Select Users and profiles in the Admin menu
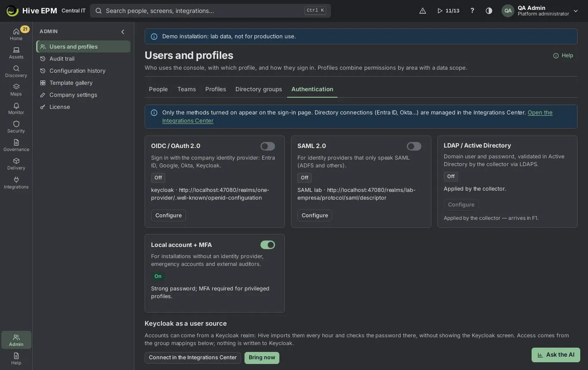The width and height of the screenshot is (588, 370). [84, 46]
